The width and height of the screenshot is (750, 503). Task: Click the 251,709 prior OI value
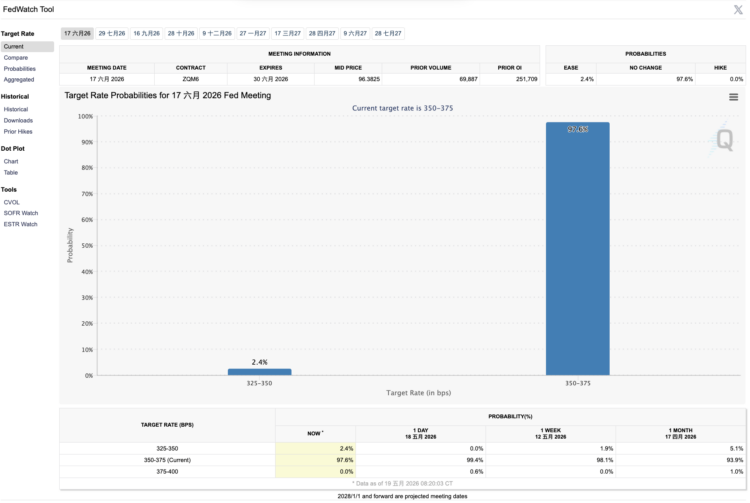(526, 79)
